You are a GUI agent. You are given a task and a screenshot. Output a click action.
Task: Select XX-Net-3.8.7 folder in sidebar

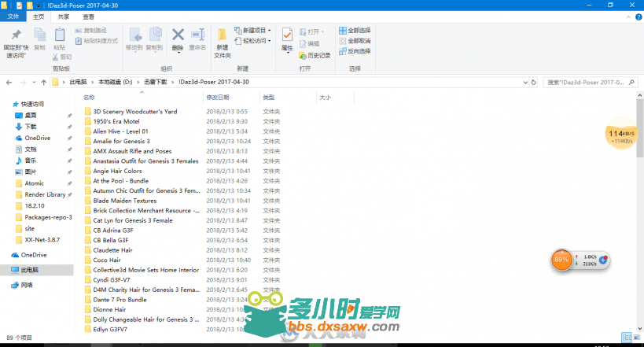[42, 240]
